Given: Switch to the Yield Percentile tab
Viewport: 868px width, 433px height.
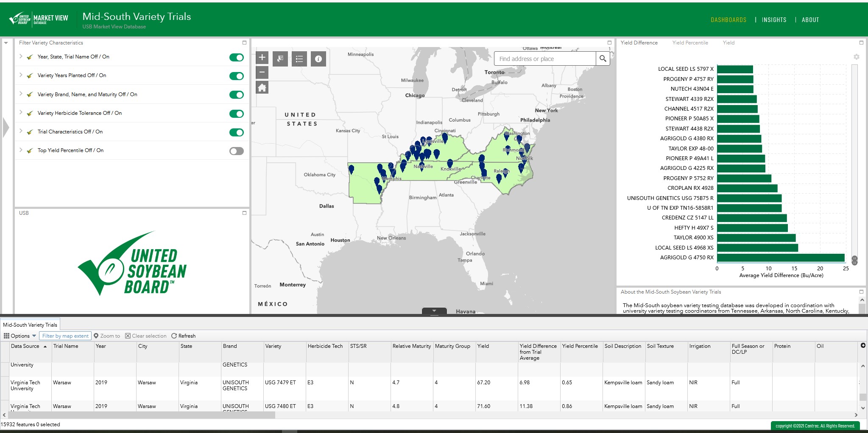Looking at the screenshot, I should [x=690, y=43].
